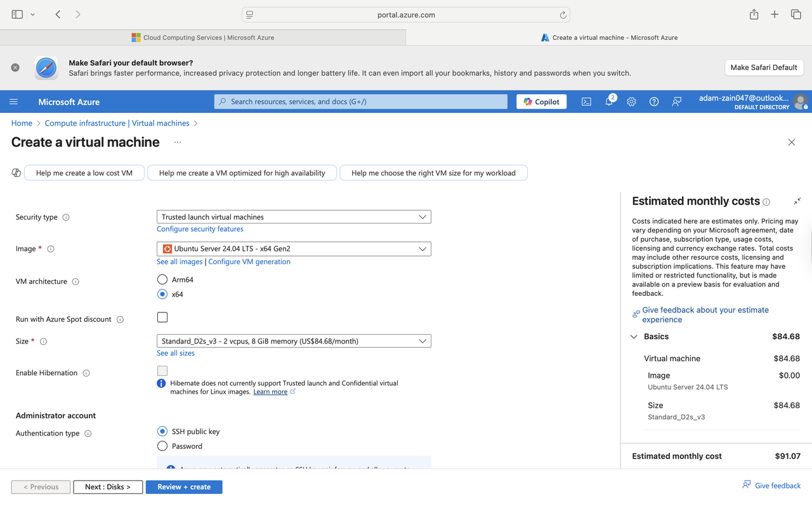
Task: Show Safari tab overview icon
Action: 796,14
